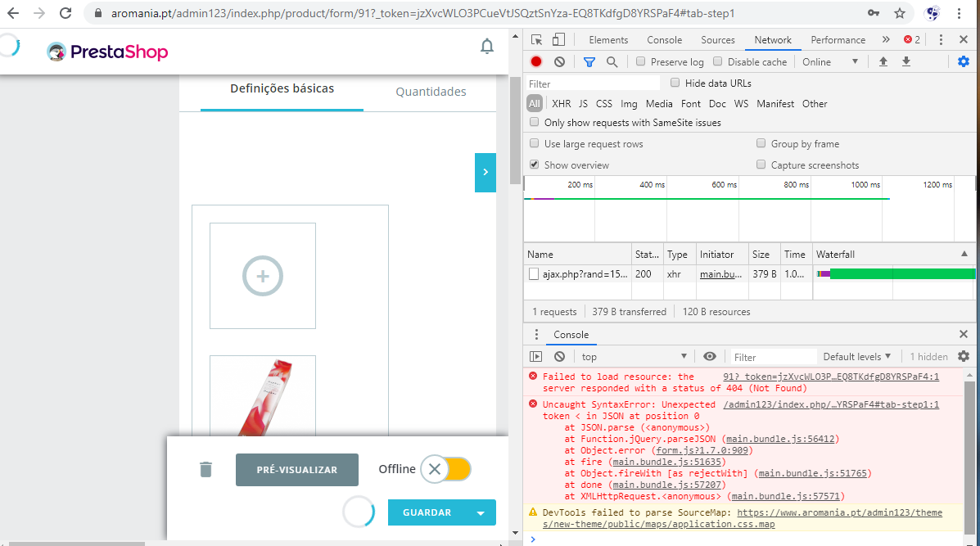Filter requests by JS
980x546 pixels.
(583, 104)
